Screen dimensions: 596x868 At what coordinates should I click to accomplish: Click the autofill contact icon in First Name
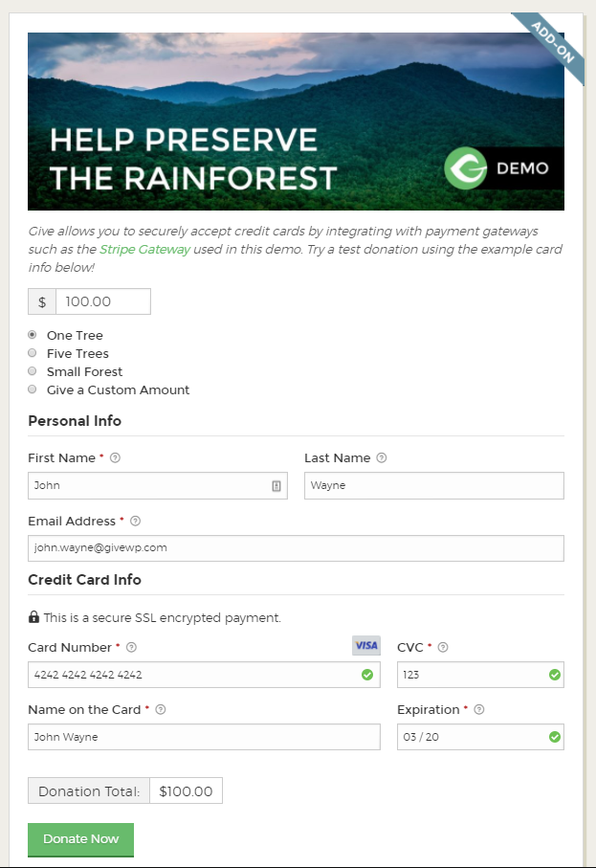click(x=276, y=486)
